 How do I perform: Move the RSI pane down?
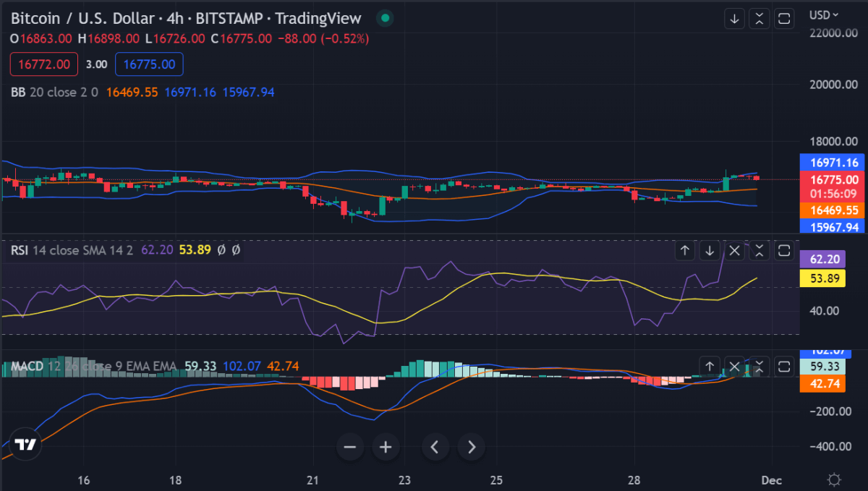tap(710, 251)
